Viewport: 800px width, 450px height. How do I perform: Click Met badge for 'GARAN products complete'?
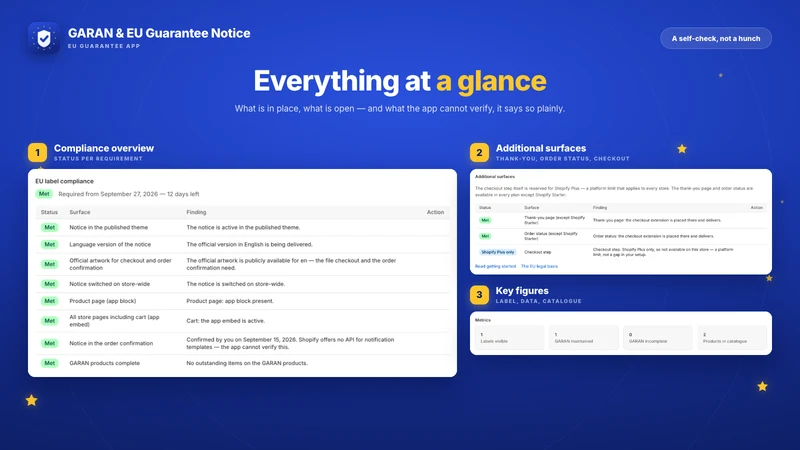point(49,363)
